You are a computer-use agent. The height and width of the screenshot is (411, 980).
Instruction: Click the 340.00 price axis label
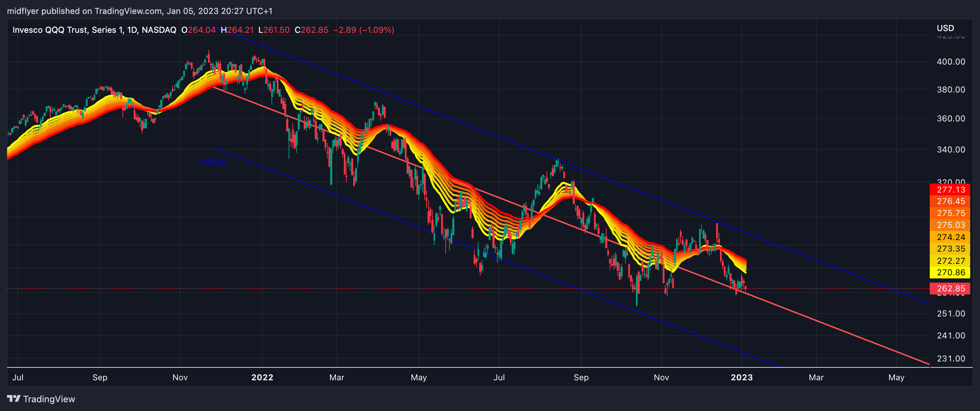click(x=951, y=149)
